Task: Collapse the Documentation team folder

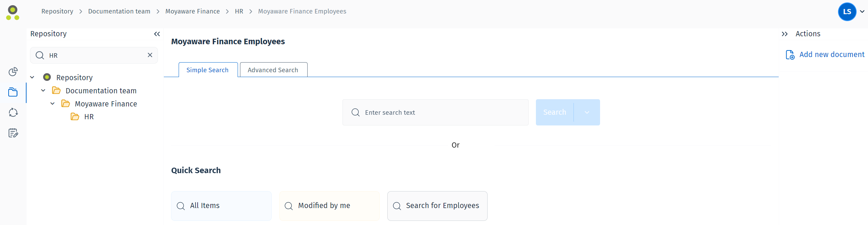Action: (x=43, y=90)
